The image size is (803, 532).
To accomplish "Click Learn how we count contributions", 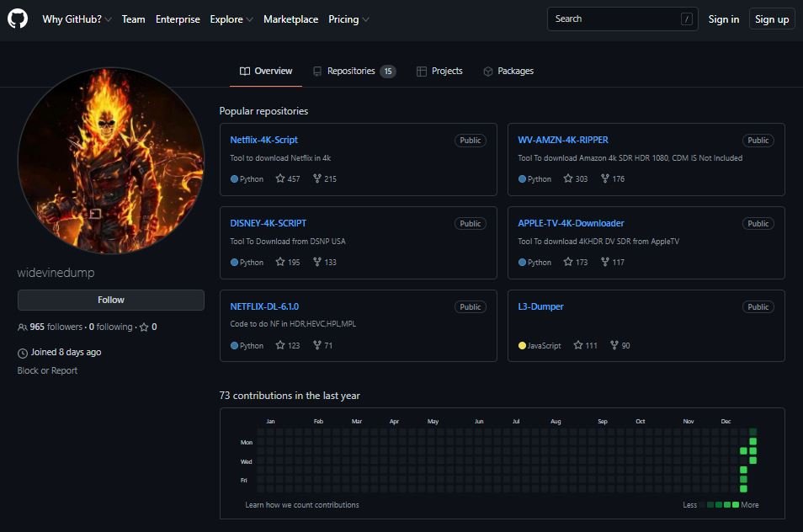I will tap(301, 505).
